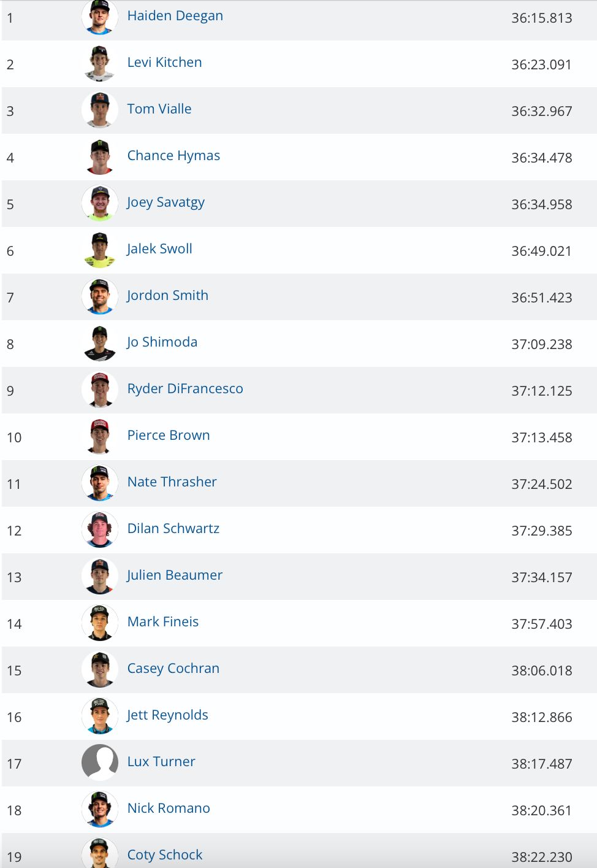Viewport: 597px width, 868px height.
Task: Open Nate Thrasher's rider link
Action: coord(172,482)
